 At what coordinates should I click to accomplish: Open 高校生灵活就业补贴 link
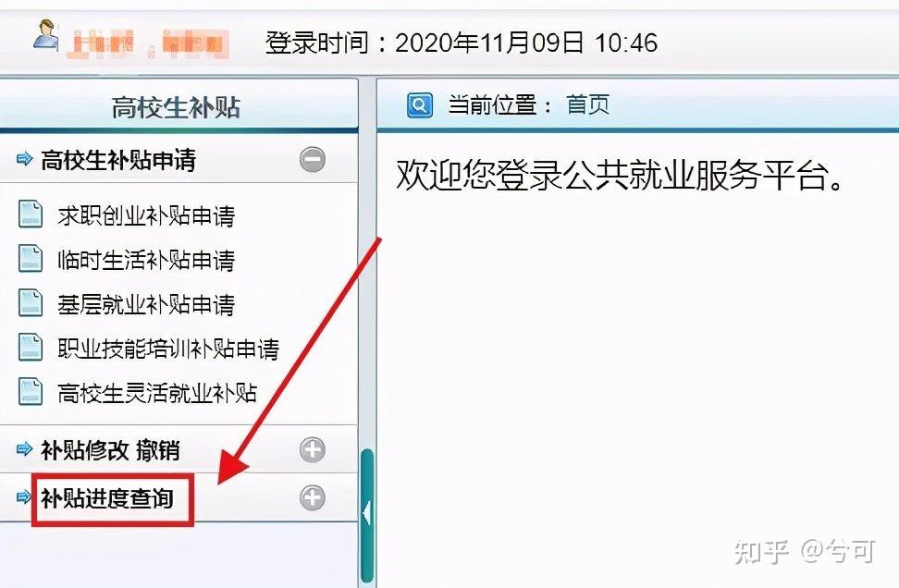pyautogui.click(x=157, y=393)
